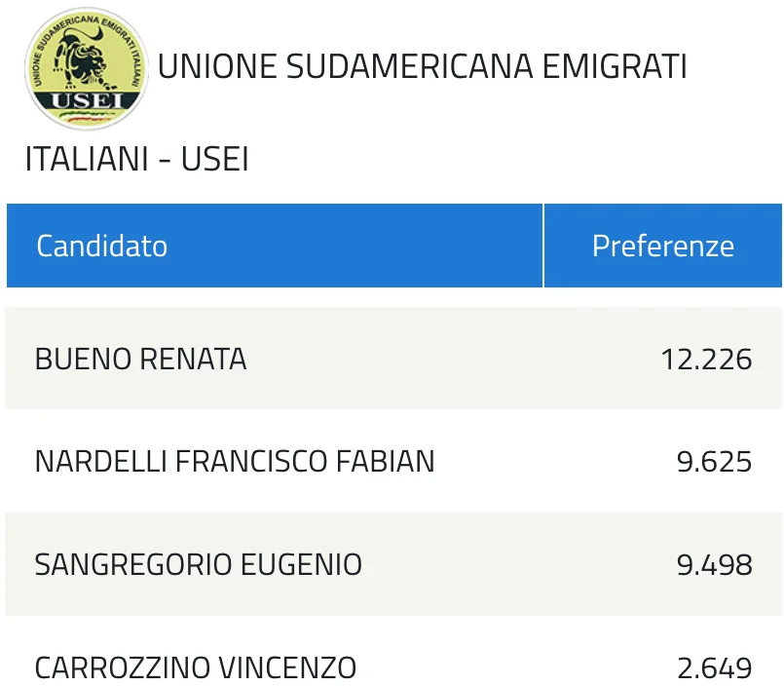Select candidate NARDELLI FRANCISCO FABIAN
This screenshot has width=784, height=686.
[x=235, y=461]
